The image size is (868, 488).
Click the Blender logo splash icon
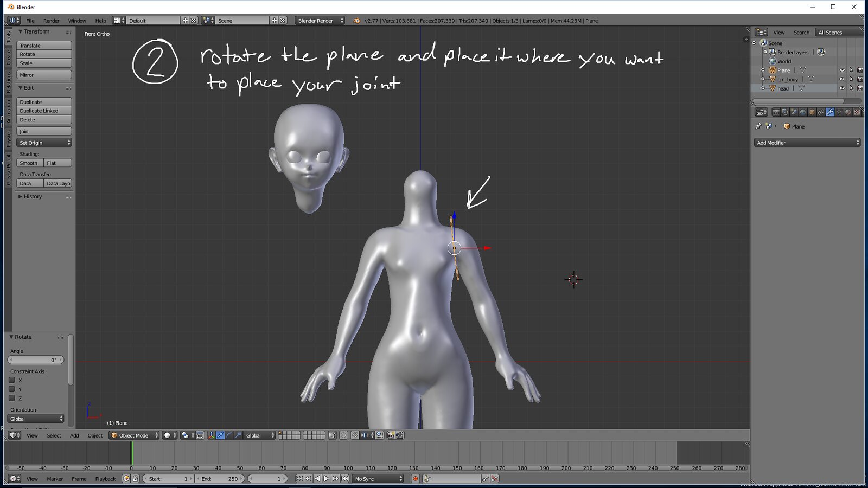coord(356,21)
